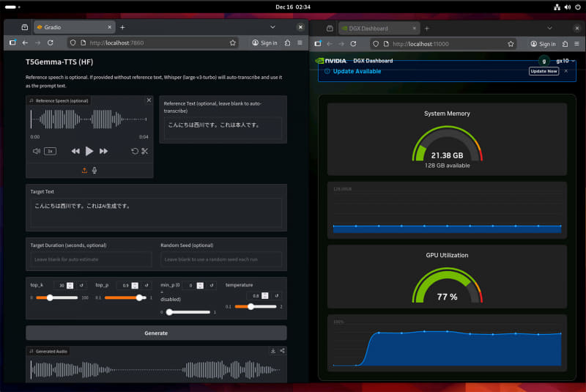Seek within the generated audio waveform
Image resolution: width=586 pixels, height=392 pixels.
(155, 370)
